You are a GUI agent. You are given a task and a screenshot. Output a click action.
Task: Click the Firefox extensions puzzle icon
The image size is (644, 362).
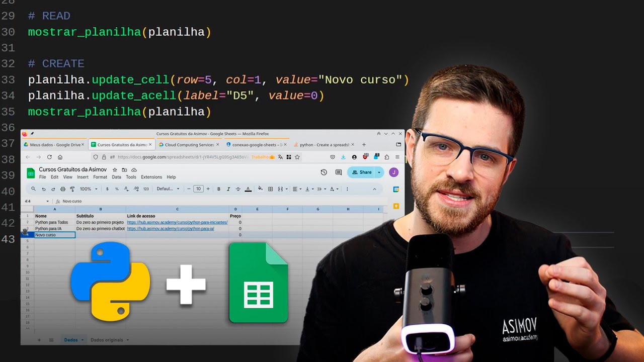(x=386, y=157)
